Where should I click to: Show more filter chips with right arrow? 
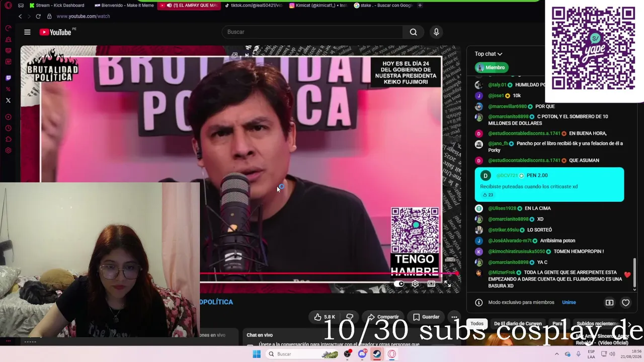click(629, 324)
